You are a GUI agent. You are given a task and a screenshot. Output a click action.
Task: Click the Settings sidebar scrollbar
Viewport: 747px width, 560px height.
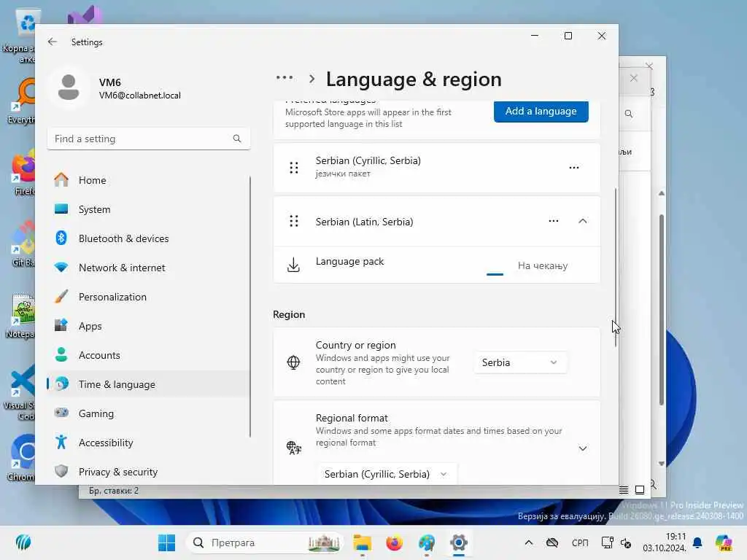pyautogui.click(x=250, y=306)
